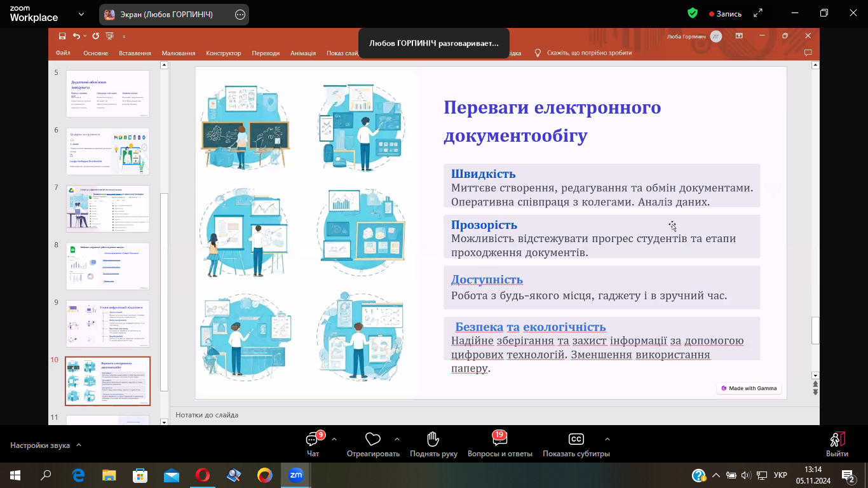Open the PowerPoint comments icon
This screenshot has height=488, width=868.
click(808, 53)
